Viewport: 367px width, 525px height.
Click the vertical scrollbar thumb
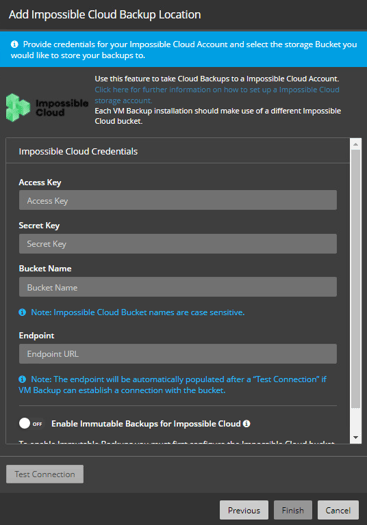tap(356, 279)
